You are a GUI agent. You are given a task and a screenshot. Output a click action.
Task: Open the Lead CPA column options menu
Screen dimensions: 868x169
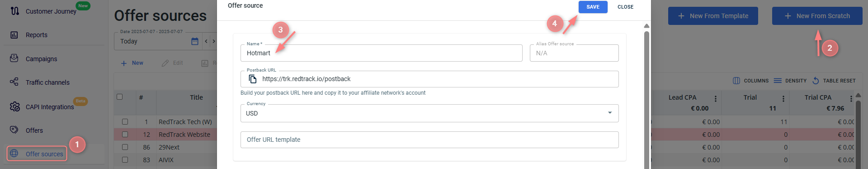[715, 98]
